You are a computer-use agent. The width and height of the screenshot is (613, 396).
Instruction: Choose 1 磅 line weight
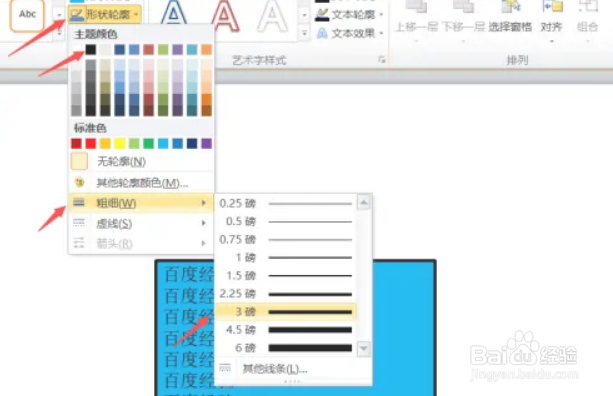click(286, 257)
